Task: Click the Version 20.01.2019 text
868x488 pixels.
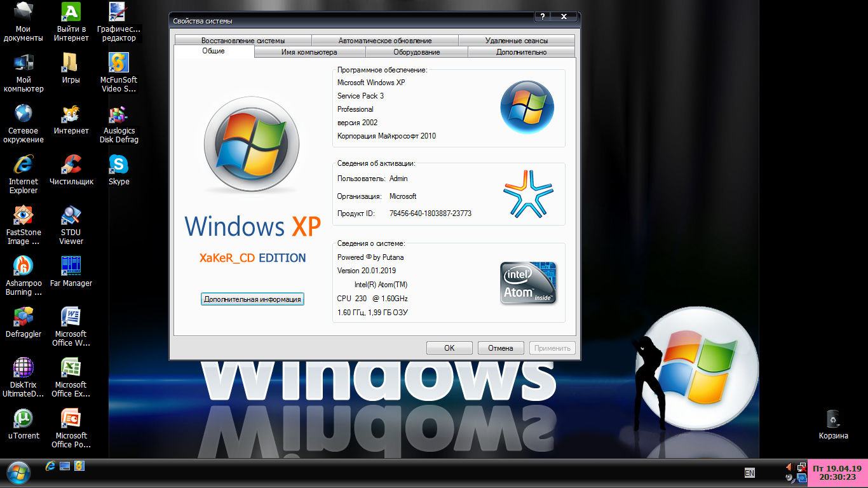Action: [367, 271]
